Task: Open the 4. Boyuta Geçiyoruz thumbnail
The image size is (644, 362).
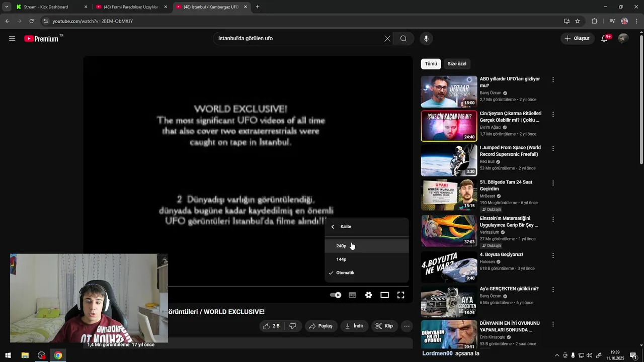Action: [449, 266]
